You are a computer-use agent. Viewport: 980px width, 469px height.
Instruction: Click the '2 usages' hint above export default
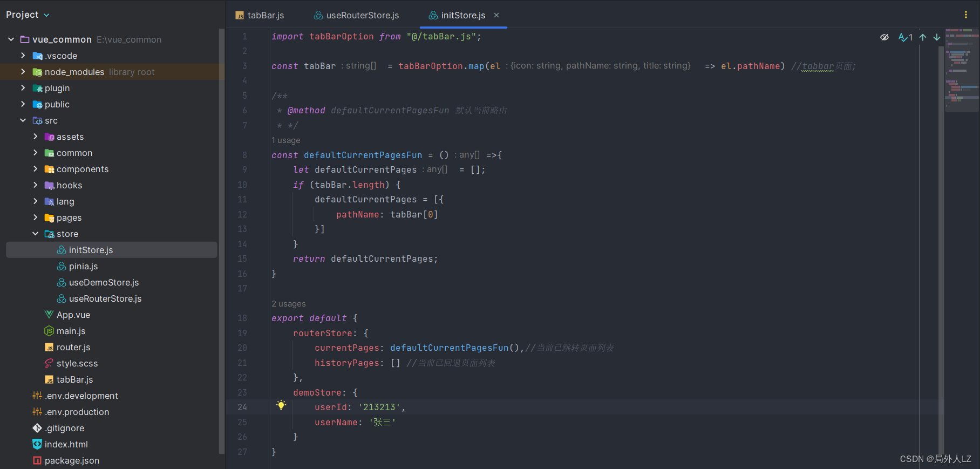tap(289, 304)
